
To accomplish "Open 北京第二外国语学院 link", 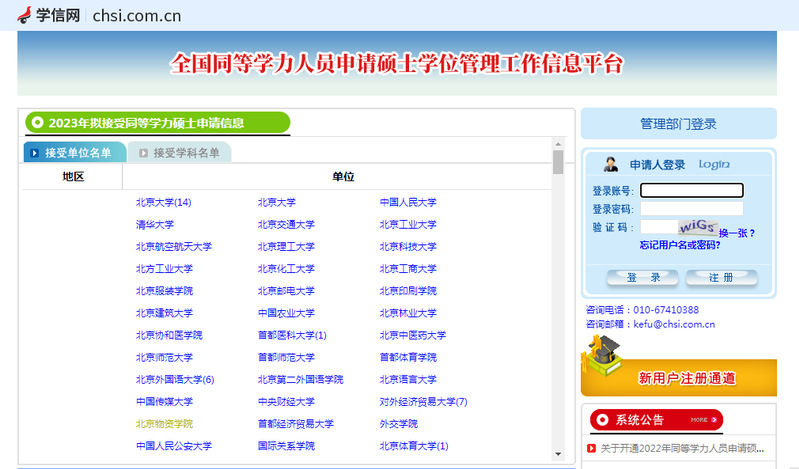I will (x=301, y=380).
